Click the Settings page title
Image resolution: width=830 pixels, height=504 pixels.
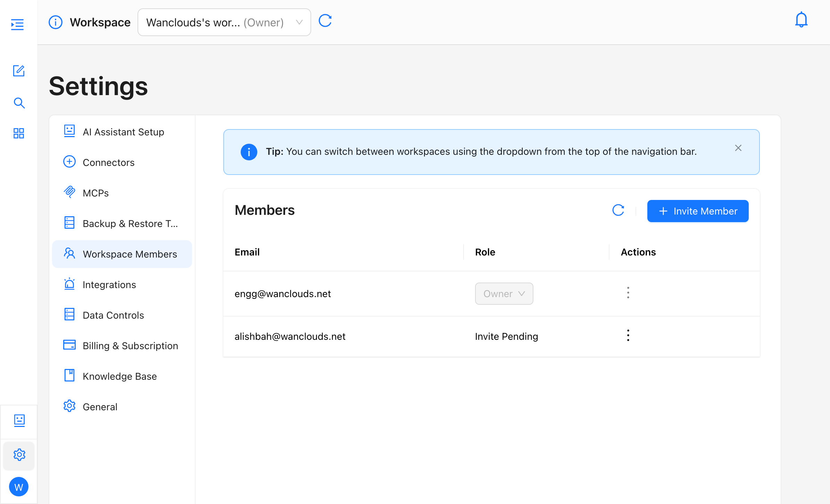coord(99,86)
